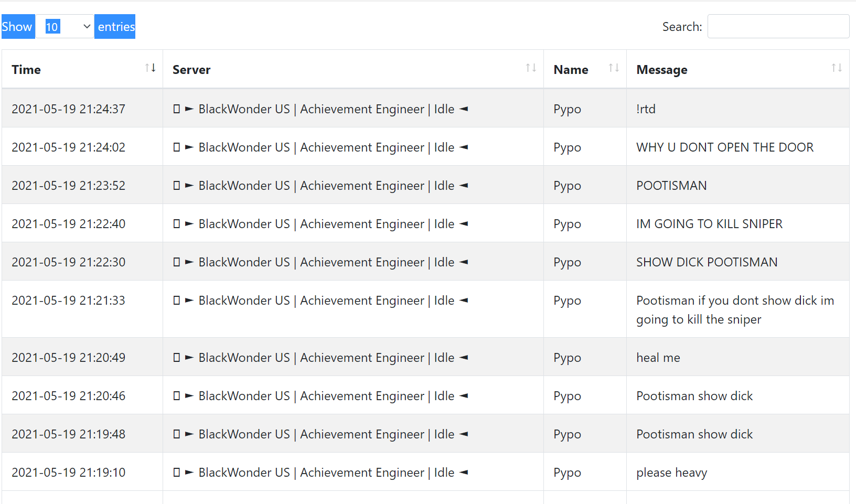
Task: Select timestamp 2021-05-19 21:20:49
Action: [x=69, y=358]
